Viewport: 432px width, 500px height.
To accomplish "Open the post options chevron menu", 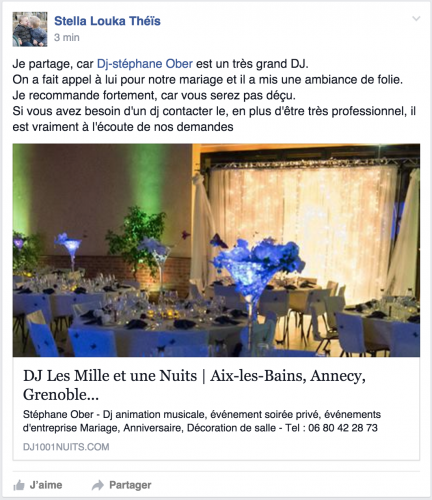I will [416, 19].
